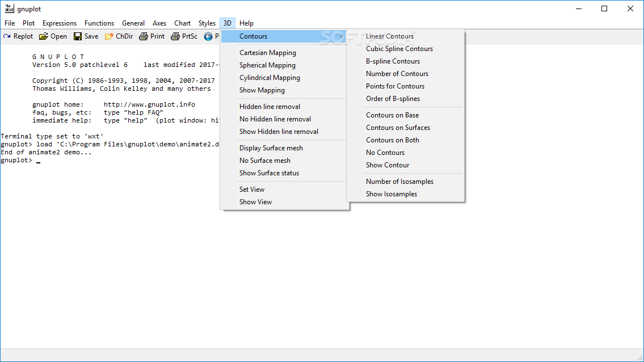644x362 pixels.
Task: Click the ChDir folder icon
Action: [x=109, y=36]
